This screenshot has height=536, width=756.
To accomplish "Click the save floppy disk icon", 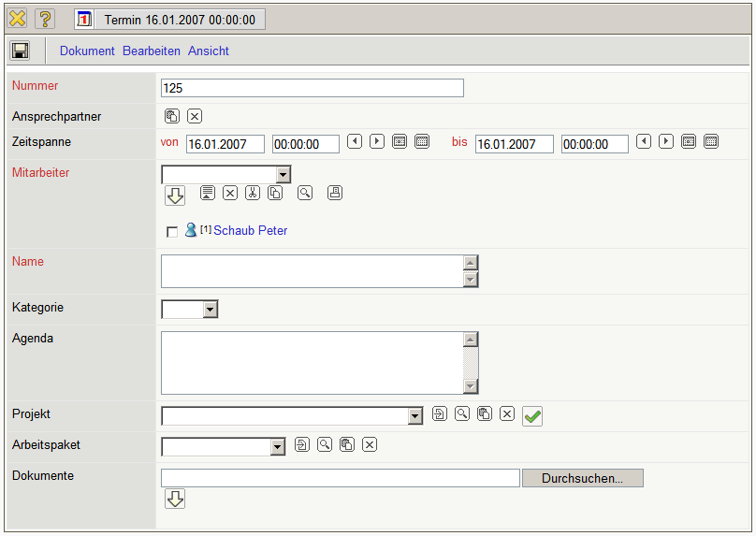I will tap(20, 51).
